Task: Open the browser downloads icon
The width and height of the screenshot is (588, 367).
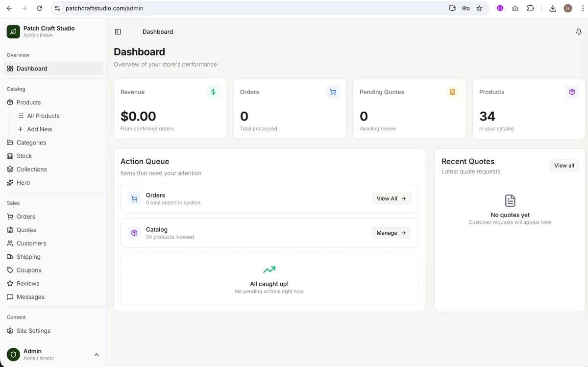Action: [x=553, y=8]
